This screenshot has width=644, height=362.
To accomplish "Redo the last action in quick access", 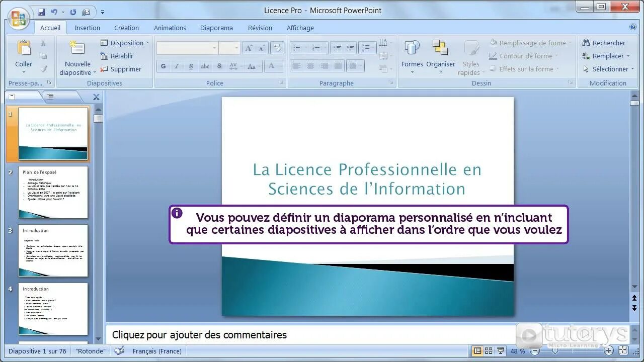I will pyautogui.click(x=73, y=12).
